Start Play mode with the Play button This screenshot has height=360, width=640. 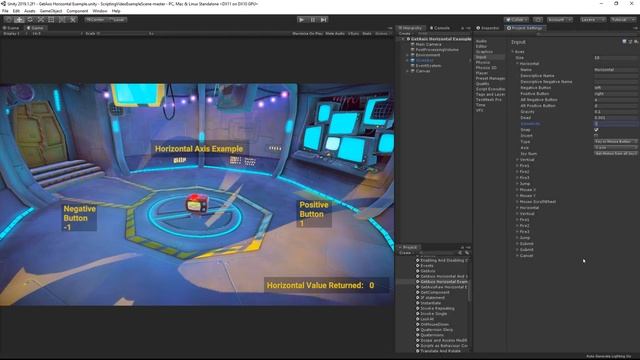pos(302,20)
